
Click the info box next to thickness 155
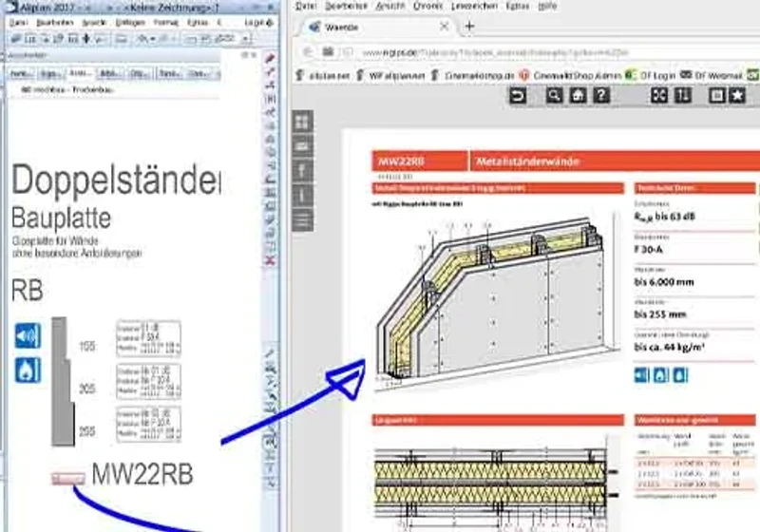click(148, 337)
